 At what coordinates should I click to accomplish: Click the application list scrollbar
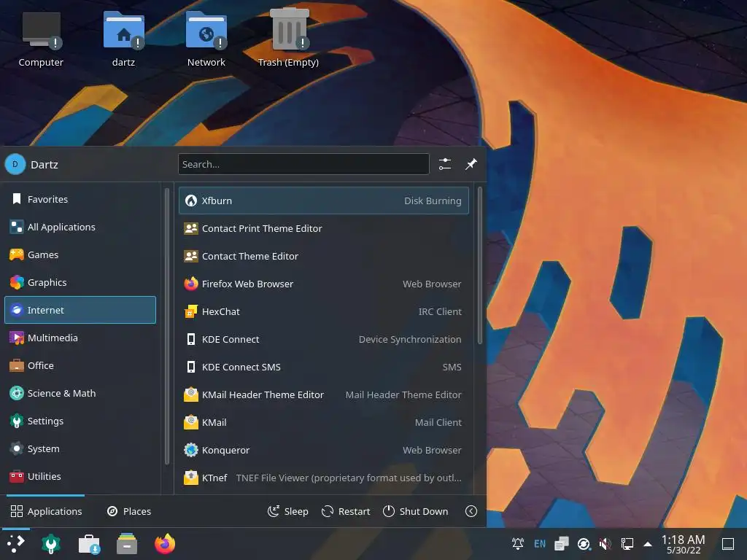(x=480, y=265)
